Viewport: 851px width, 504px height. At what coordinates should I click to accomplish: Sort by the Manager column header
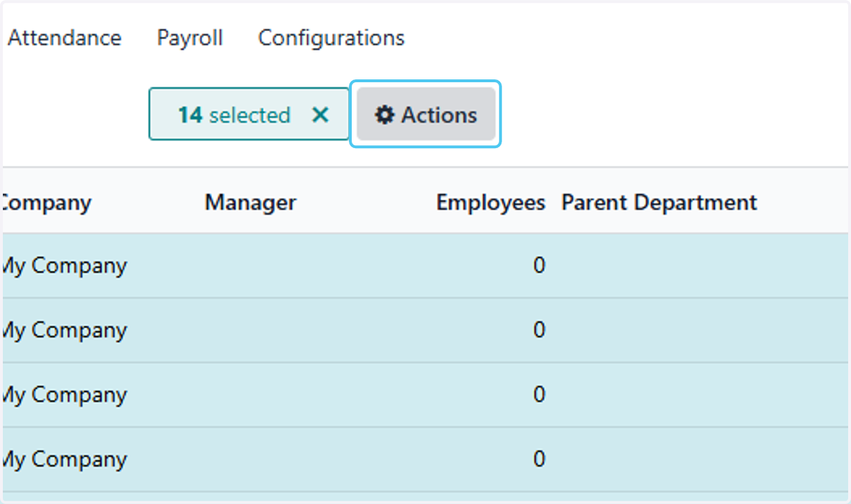pos(250,203)
